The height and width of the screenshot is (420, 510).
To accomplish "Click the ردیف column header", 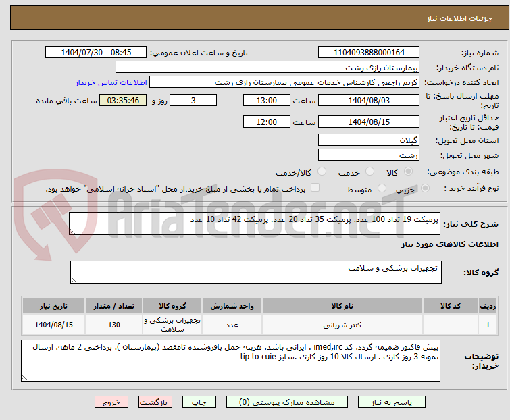I will click(488, 306).
